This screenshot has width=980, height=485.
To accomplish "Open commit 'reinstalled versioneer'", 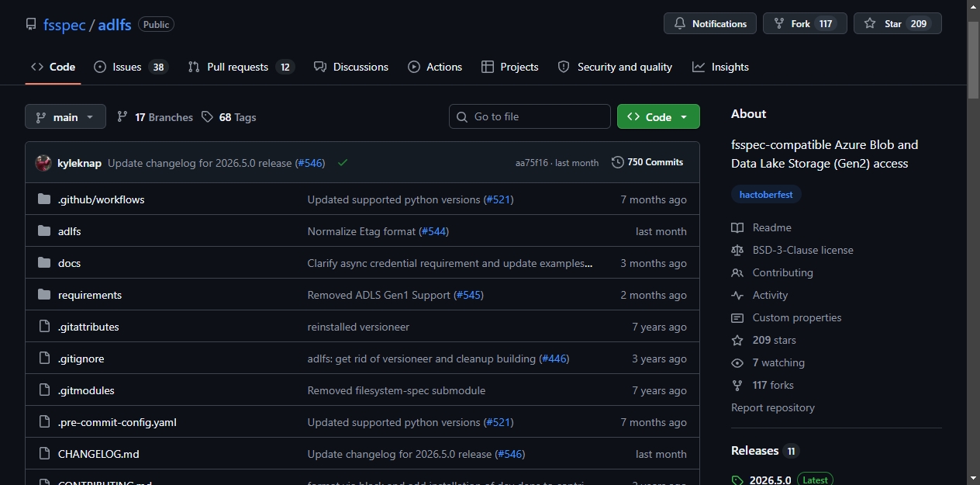I will pos(358,327).
